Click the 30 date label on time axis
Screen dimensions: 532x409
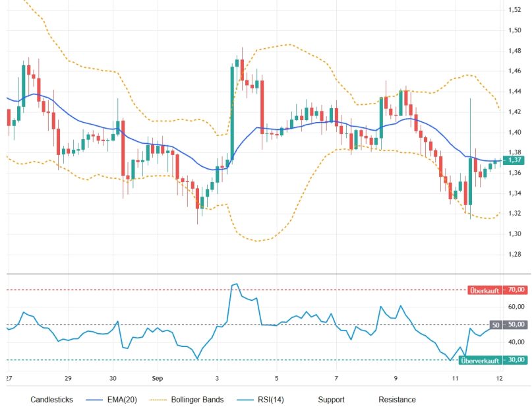113,379
